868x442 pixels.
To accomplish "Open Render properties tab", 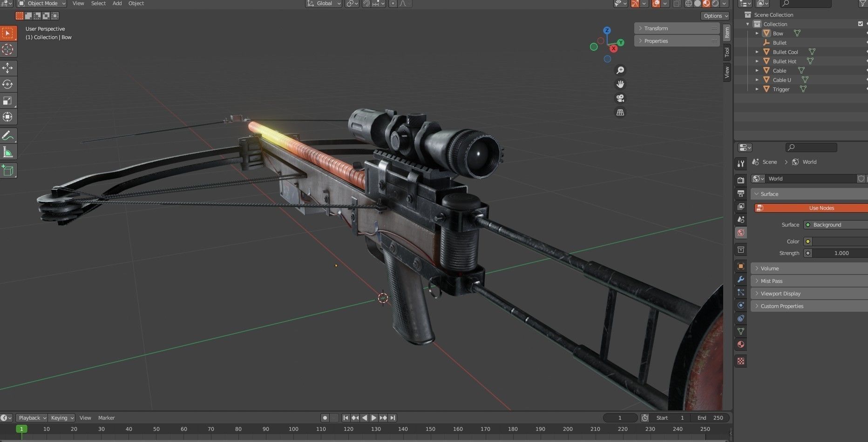I will click(x=741, y=180).
